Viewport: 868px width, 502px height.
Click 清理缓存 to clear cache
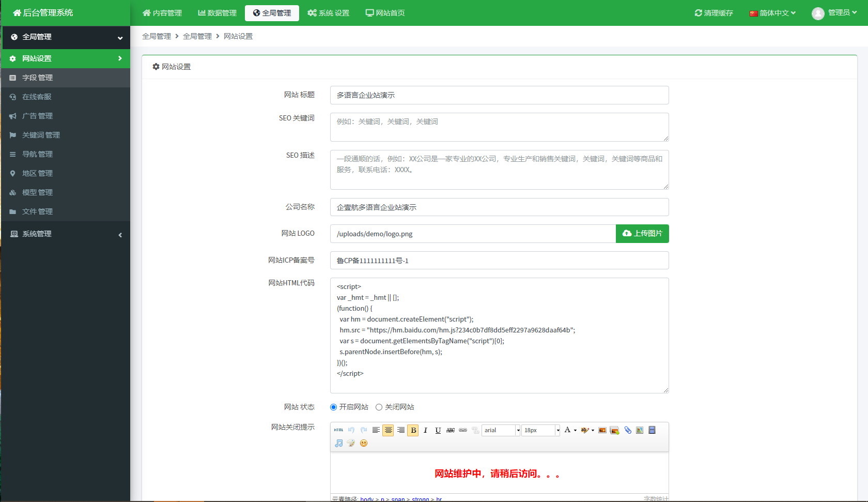[714, 13]
